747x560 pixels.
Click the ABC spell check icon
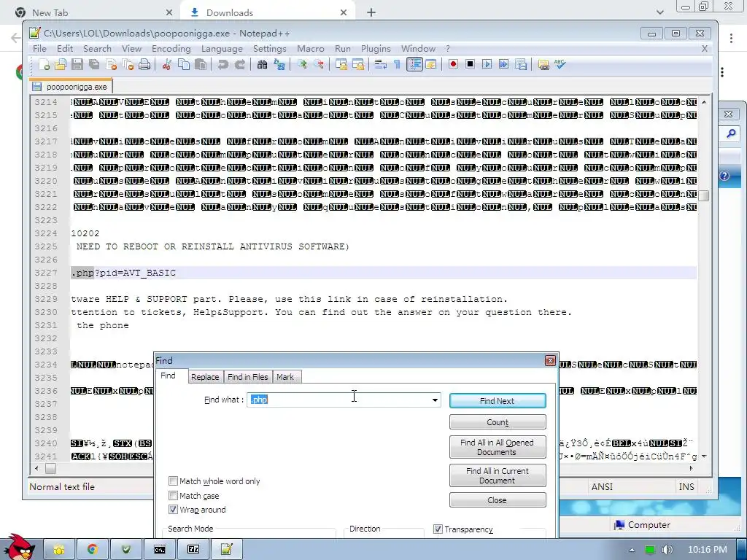pyautogui.click(x=560, y=64)
